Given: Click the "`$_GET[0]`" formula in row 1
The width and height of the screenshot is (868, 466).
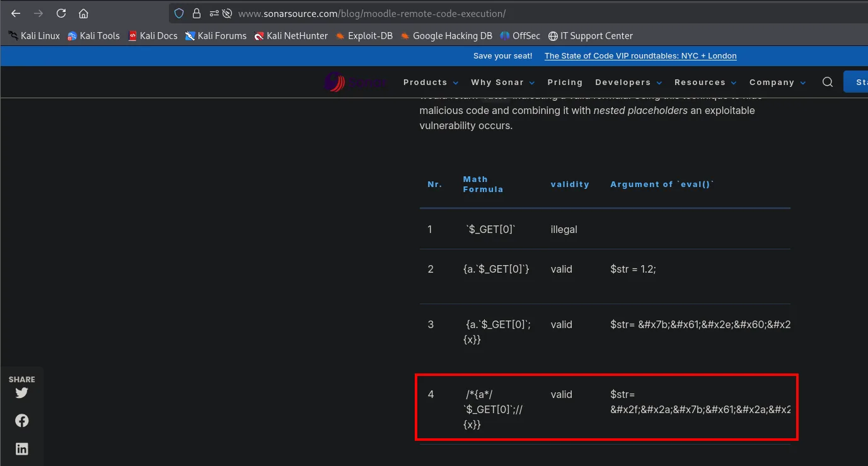Looking at the screenshot, I should 490,229.
